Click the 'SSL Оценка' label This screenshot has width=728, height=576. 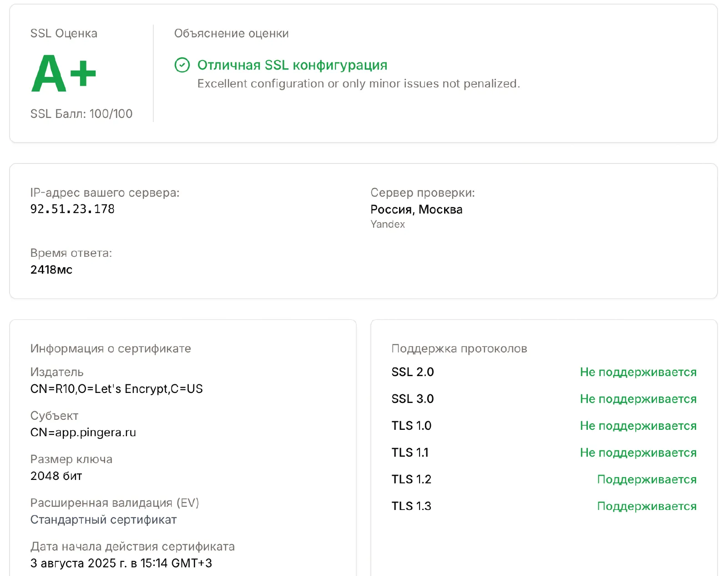click(x=64, y=33)
